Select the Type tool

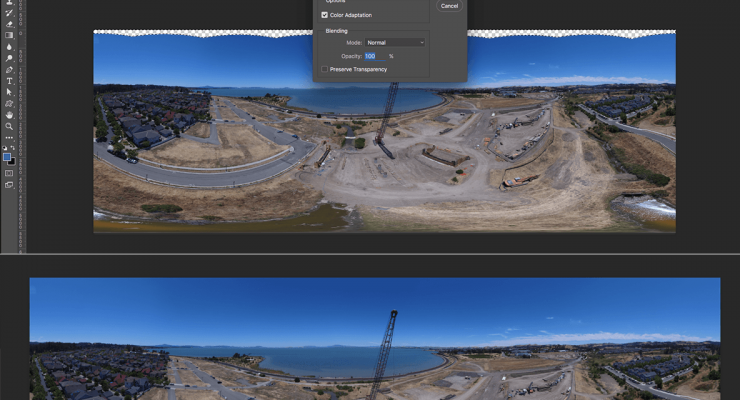pos(9,81)
